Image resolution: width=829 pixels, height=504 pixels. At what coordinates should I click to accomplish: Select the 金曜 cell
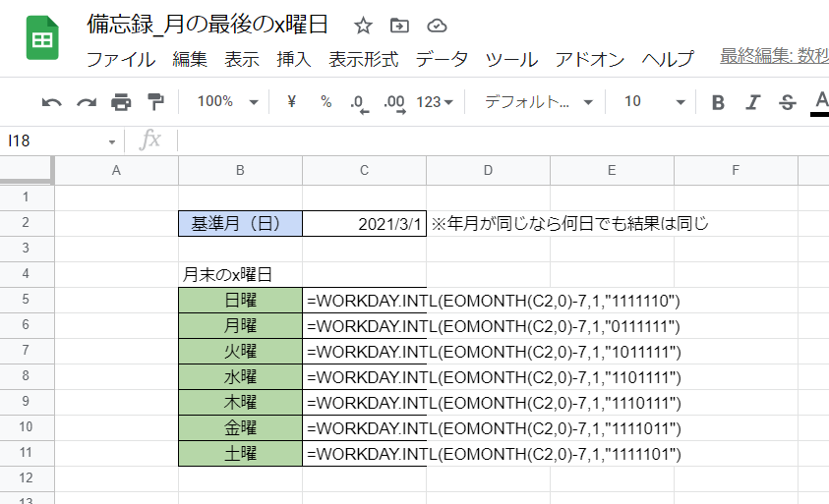(240, 428)
